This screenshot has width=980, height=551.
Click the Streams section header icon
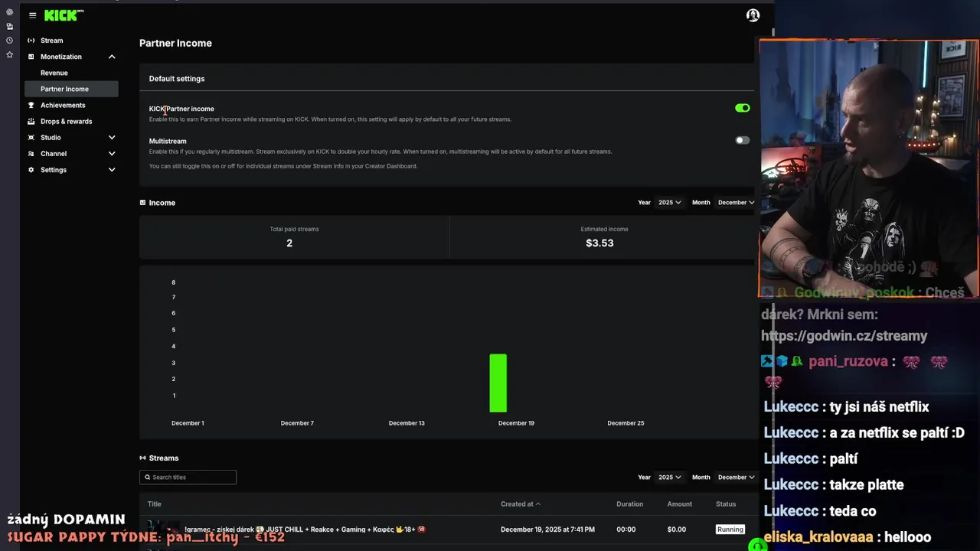(142, 458)
